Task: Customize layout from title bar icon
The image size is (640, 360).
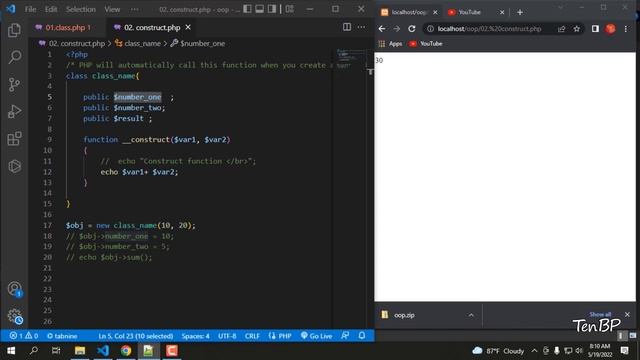Action: [289, 9]
